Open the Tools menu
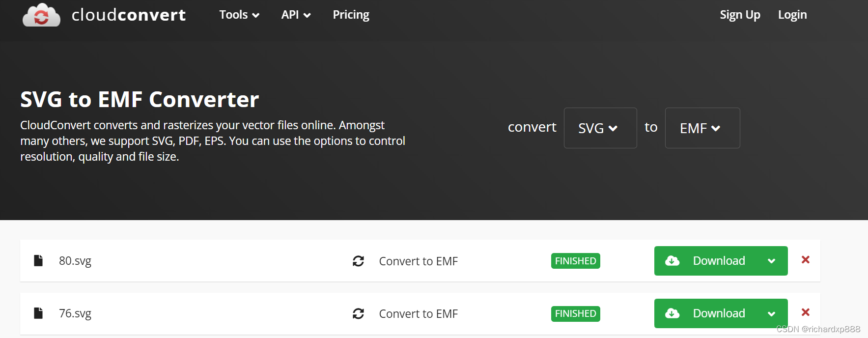Screen dimensions: 868x338 tap(239, 15)
